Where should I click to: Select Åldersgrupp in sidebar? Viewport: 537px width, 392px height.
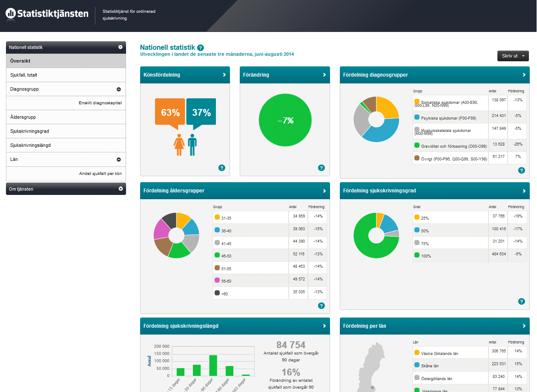pos(66,117)
